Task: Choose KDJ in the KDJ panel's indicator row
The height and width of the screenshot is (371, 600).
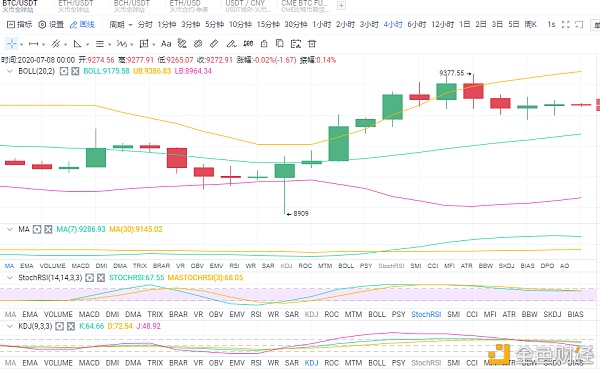Action: [311, 363]
